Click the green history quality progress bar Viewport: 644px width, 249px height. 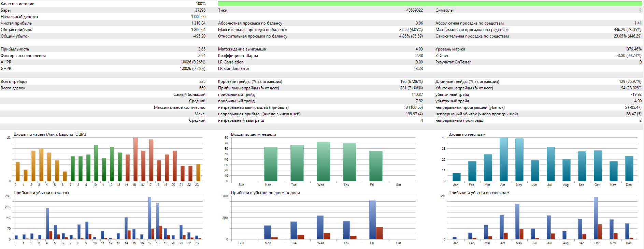coord(430,4)
